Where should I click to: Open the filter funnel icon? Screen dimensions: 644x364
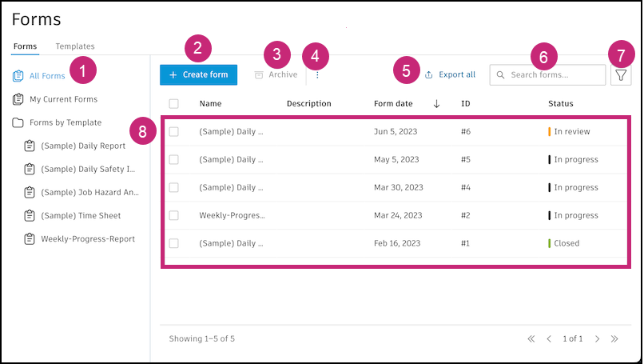(x=621, y=75)
